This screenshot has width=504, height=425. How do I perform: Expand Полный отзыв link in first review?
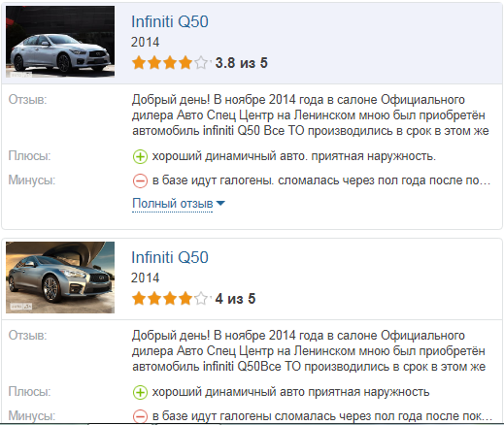click(173, 204)
